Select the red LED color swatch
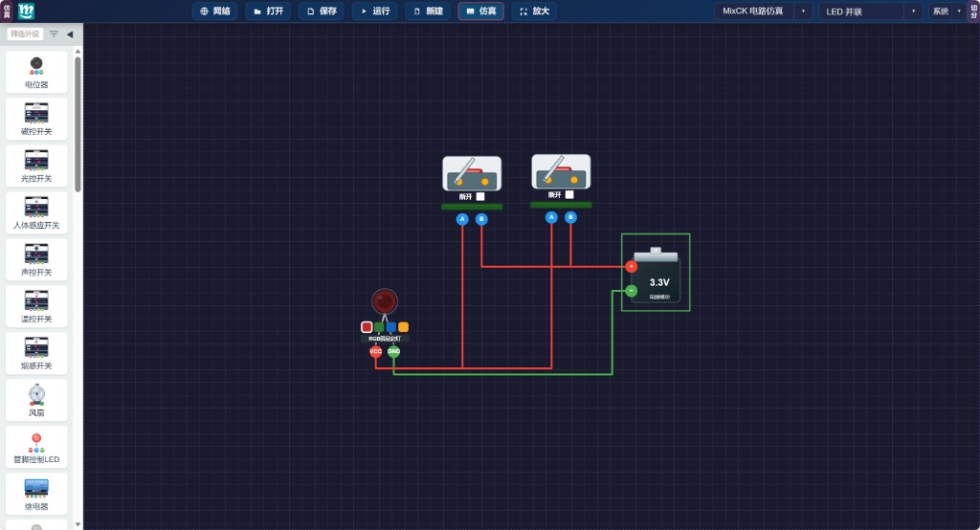The height and width of the screenshot is (530, 980). [367, 327]
